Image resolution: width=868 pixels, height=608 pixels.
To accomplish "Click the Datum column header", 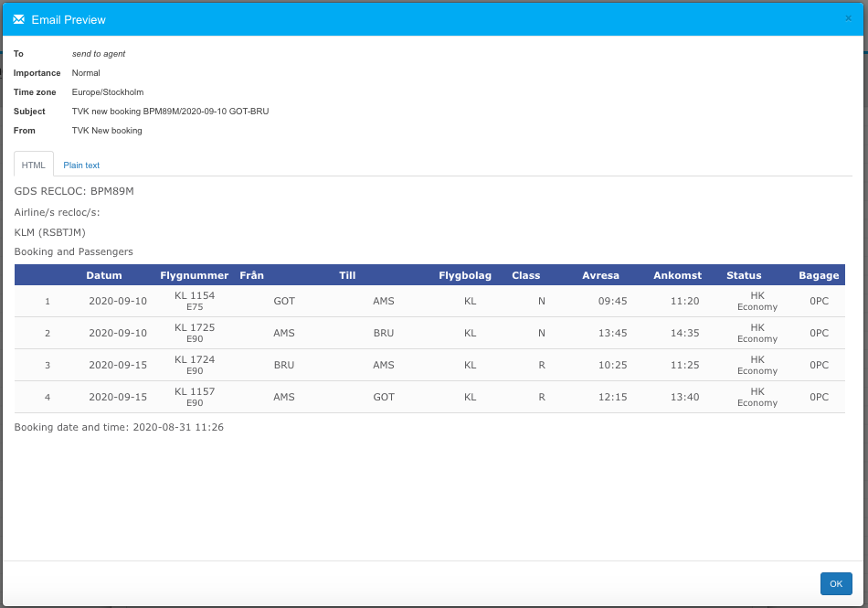I will click(104, 275).
